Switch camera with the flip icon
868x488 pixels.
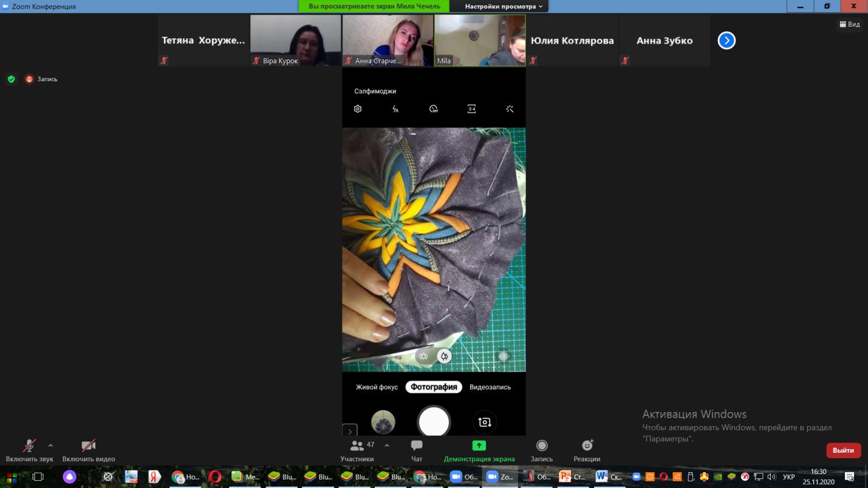[484, 422]
